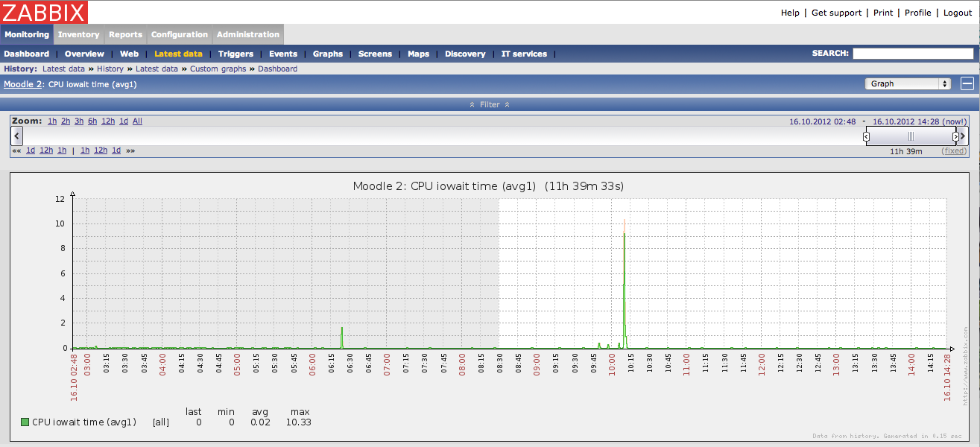Click the timeline scroll-right arrow button
This screenshot has height=447, width=980.
coord(963,136)
